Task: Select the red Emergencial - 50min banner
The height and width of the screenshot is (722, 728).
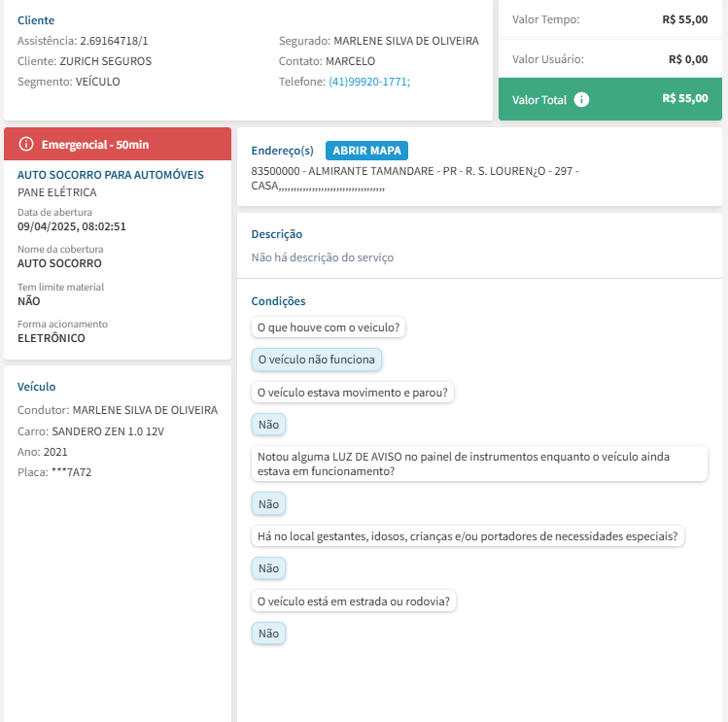Action: (118, 144)
